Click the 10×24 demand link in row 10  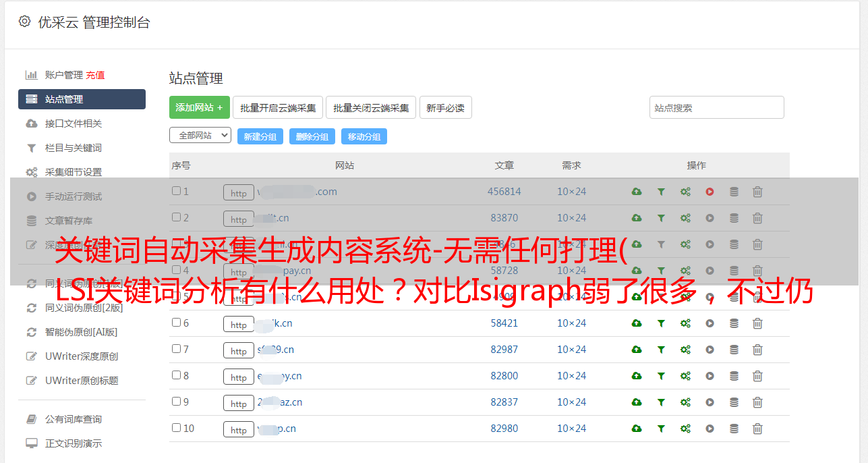pyautogui.click(x=571, y=429)
